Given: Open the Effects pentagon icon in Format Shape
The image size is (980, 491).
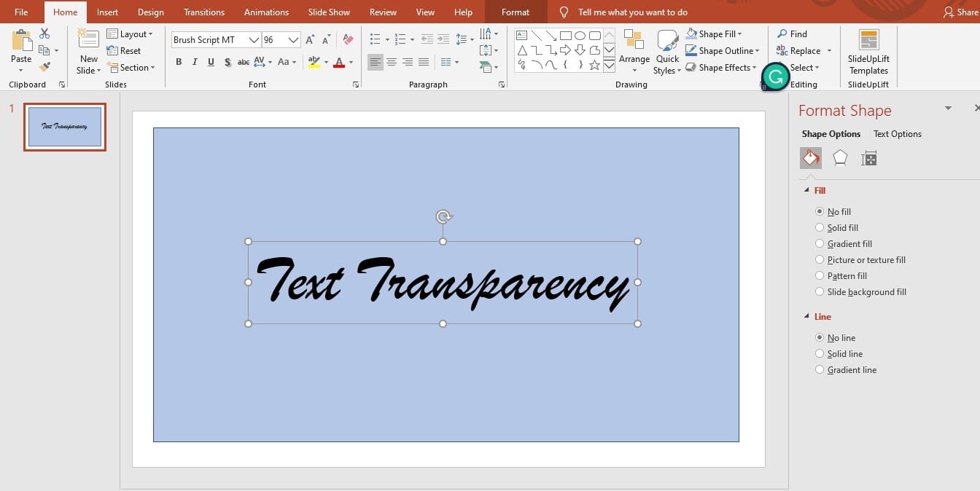Looking at the screenshot, I should point(840,158).
